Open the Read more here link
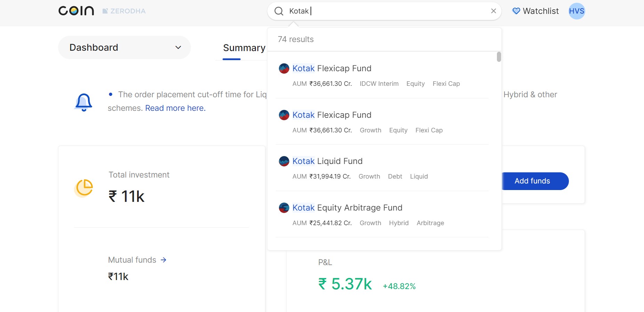Screen dimensions: 644x312 click(175, 108)
